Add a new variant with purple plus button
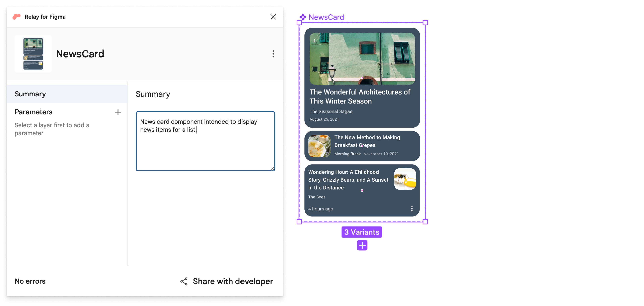 (362, 245)
